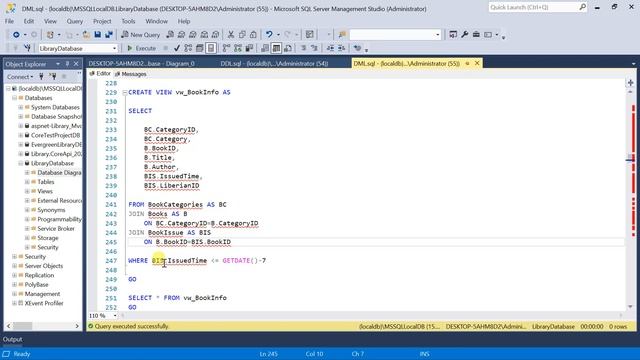Click the Save file icon
This screenshot has width=640, height=360.
click(98, 35)
